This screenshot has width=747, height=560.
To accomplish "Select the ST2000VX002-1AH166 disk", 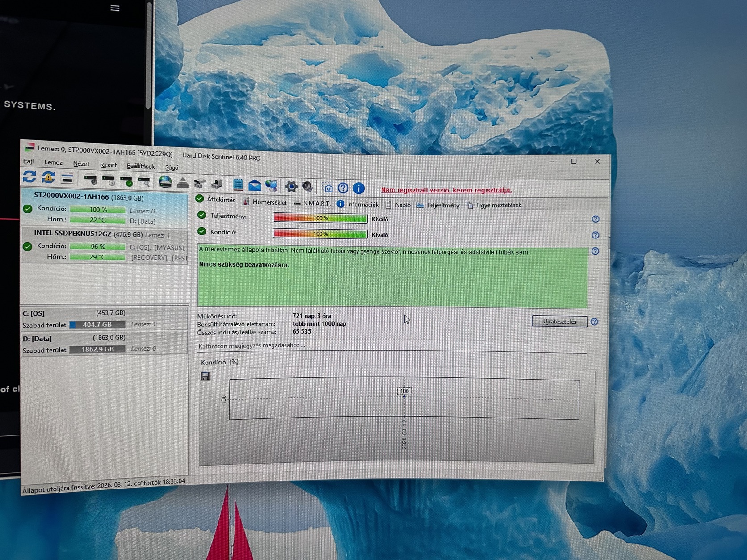I will click(105, 209).
